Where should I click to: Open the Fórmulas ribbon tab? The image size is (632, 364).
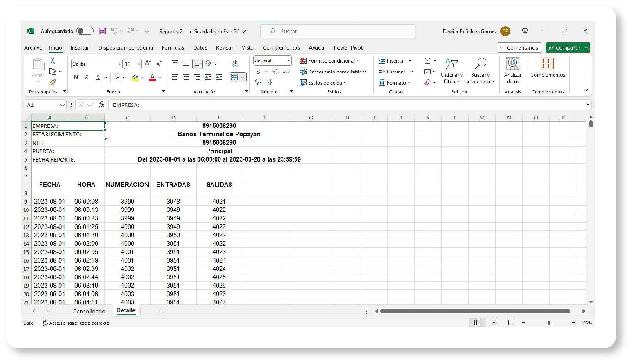click(x=173, y=48)
